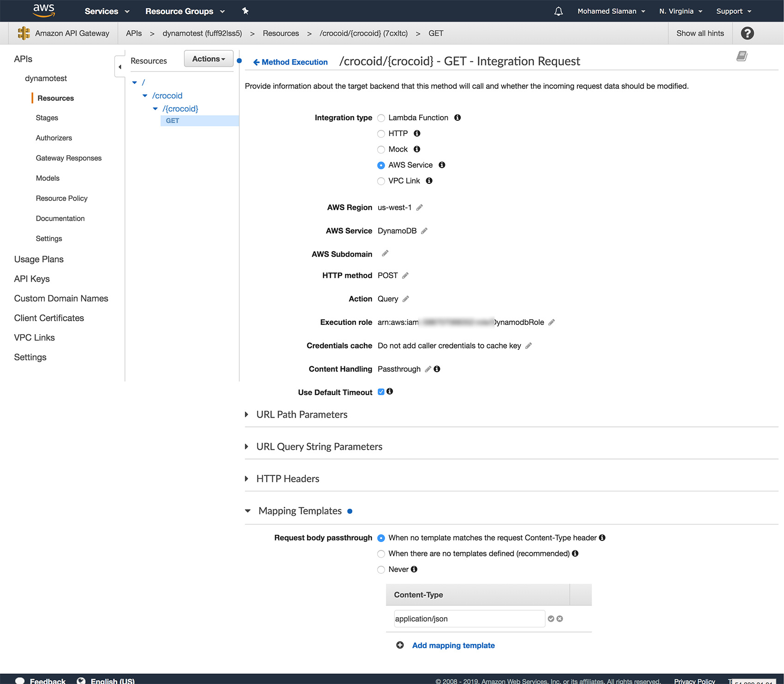Open the Services dropdown menu
Viewport: 784px width, 684px height.
(x=107, y=11)
